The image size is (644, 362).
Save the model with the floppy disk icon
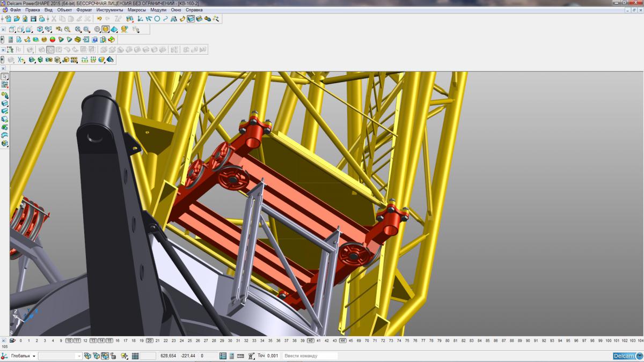[33, 19]
